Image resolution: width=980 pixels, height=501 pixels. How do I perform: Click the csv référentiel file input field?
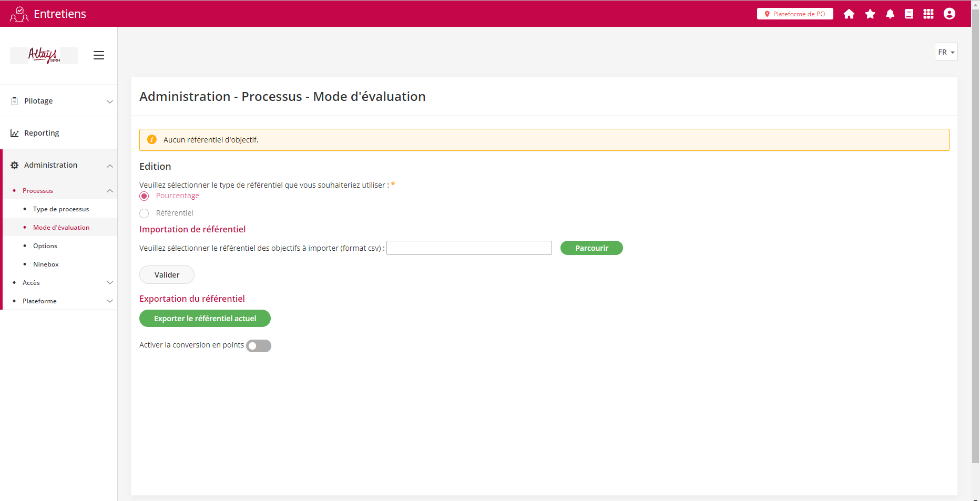[469, 248]
